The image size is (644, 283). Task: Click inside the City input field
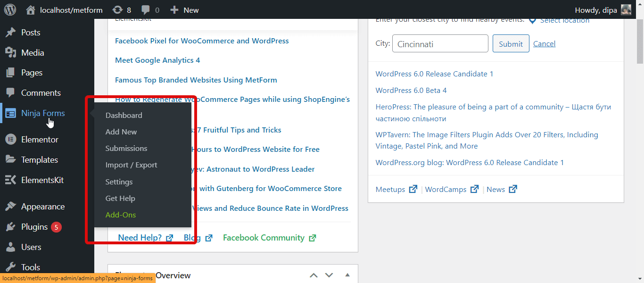click(x=439, y=43)
